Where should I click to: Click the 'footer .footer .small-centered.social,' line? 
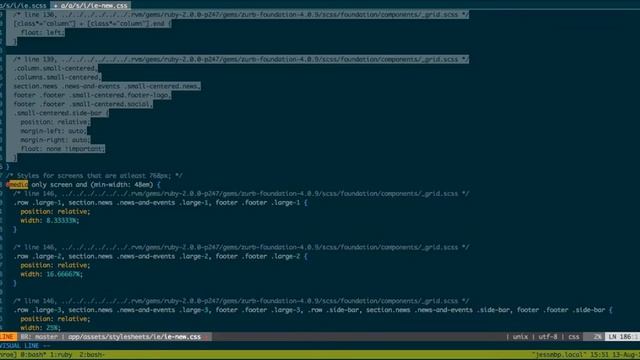tap(83, 104)
